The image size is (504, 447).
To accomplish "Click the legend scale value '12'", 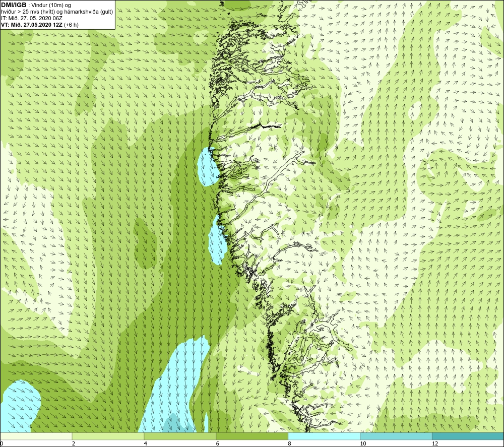I will (435, 443).
